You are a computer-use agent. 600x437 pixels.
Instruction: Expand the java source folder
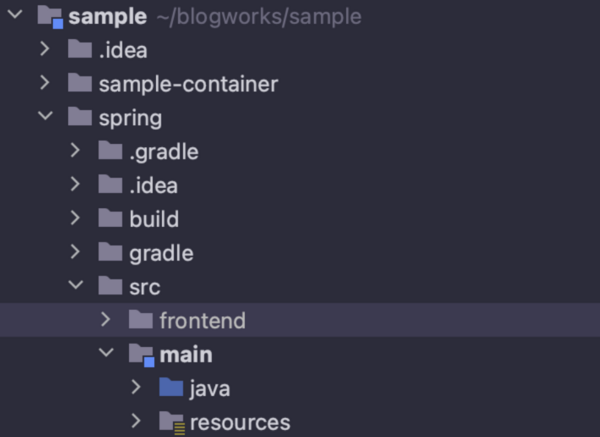coord(135,387)
